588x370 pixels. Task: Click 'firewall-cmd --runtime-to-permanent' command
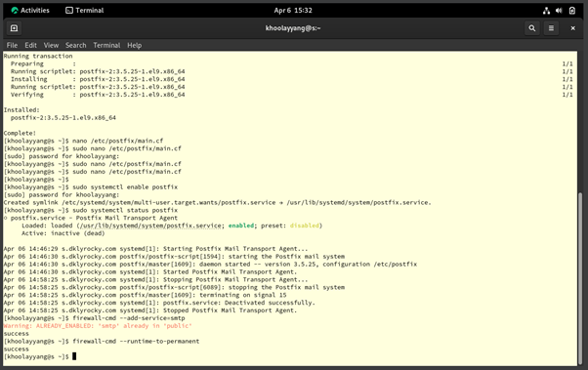[x=136, y=341]
